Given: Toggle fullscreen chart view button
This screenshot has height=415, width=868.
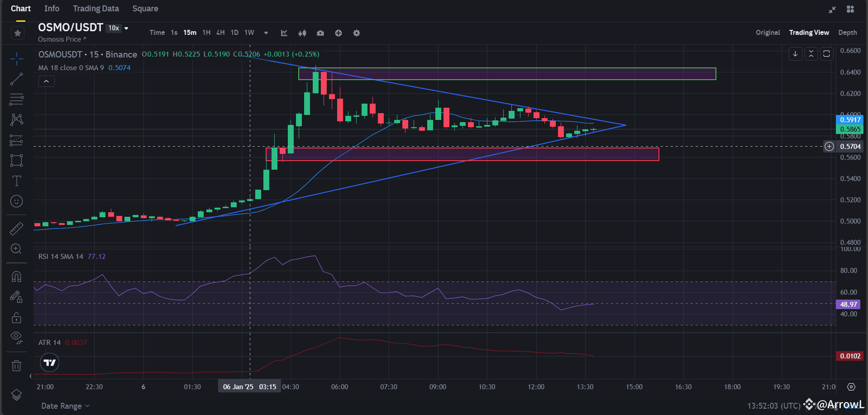Looking at the screenshot, I should pyautogui.click(x=826, y=54).
